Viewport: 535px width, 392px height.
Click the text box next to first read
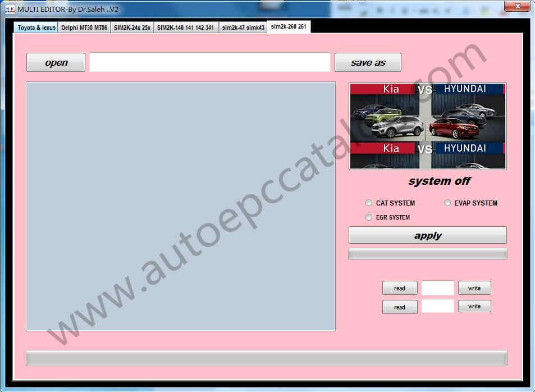(x=437, y=288)
